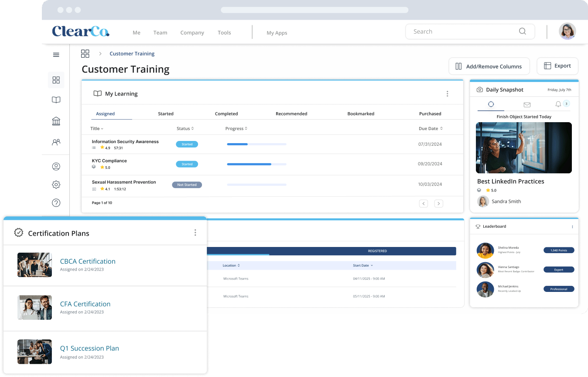This screenshot has width=588, height=377.
Task: Switch to the Purchased tab
Action: pos(430,114)
